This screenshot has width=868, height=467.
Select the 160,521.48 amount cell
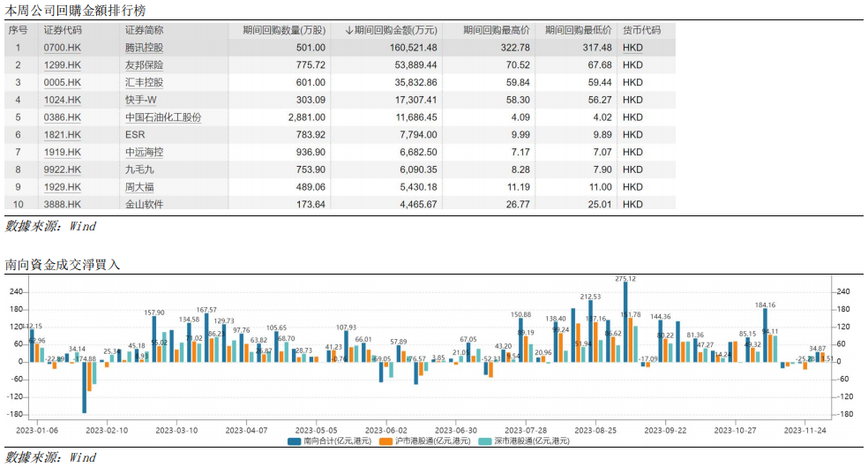413,48
